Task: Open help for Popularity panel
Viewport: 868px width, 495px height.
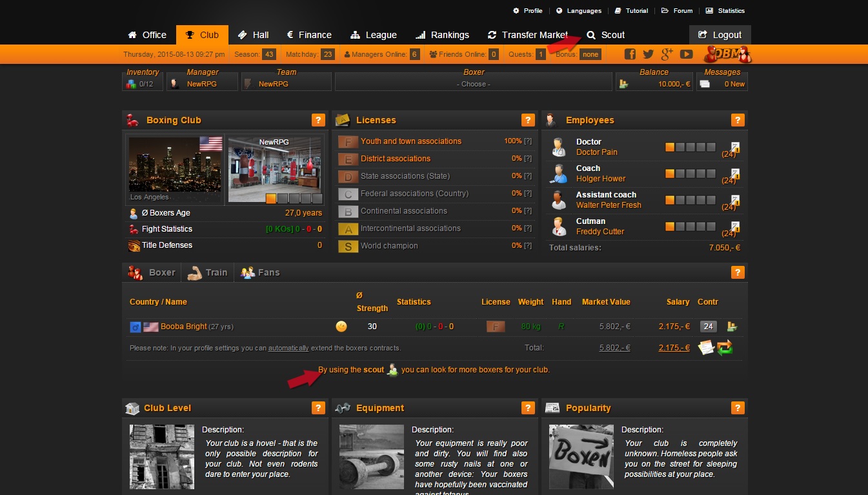Action: 738,408
